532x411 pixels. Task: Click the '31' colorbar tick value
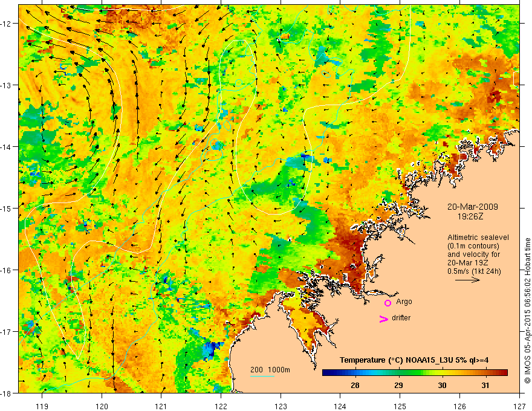tap(485, 386)
